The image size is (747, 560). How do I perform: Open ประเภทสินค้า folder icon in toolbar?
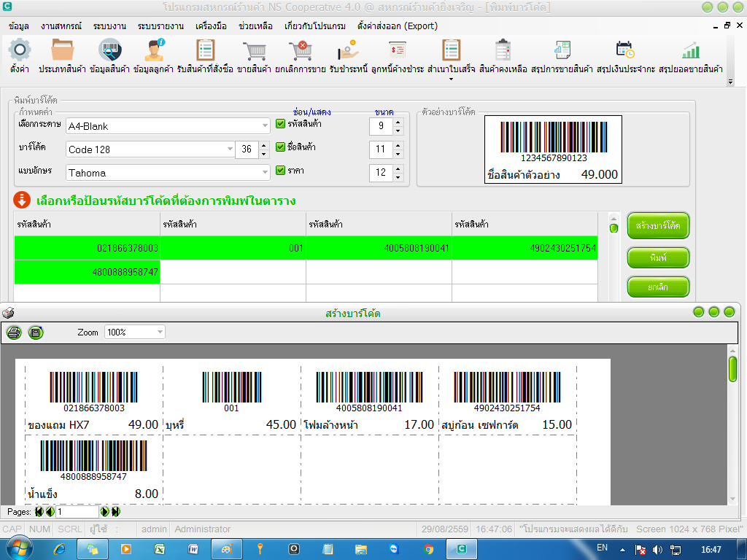click(63, 50)
